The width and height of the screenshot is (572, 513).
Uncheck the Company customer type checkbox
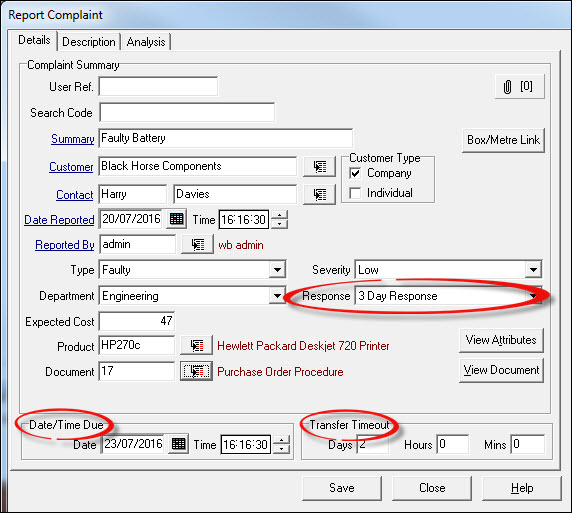355,173
